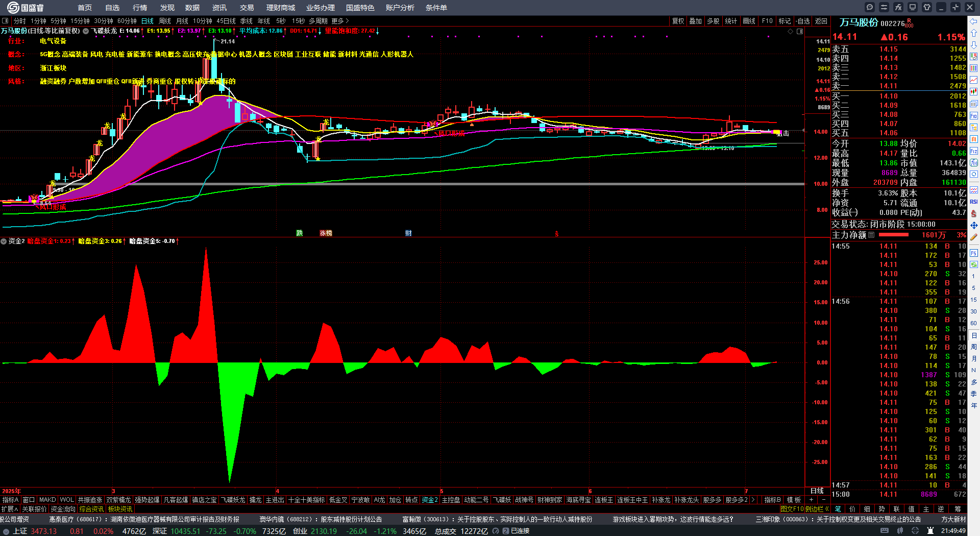980x536 pixels.
Task: Click the back arrow icon in right sidebar
Action: pos(974,21)
